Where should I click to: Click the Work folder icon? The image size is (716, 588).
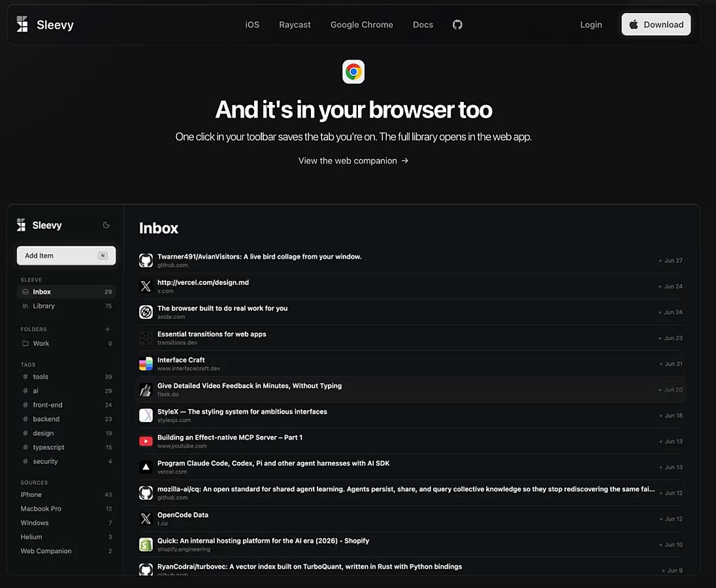pyautogui.click(x=25, y=343)
